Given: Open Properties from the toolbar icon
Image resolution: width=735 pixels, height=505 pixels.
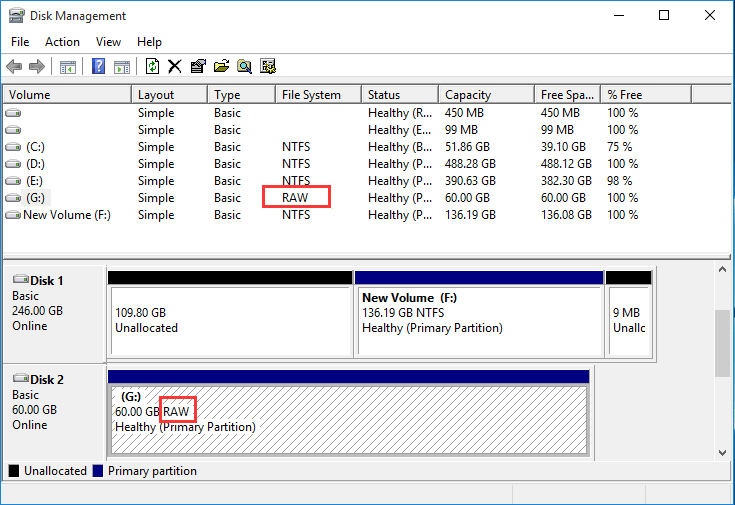Looking at the screenshot, I should 198,66.
